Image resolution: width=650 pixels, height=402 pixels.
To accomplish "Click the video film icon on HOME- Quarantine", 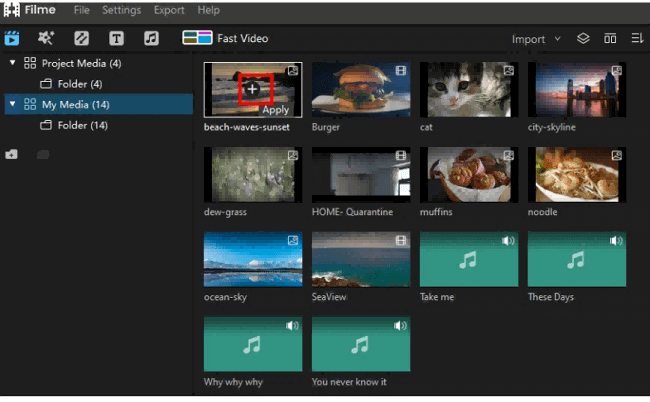I will pyautogui.click(x=401, y=155).
